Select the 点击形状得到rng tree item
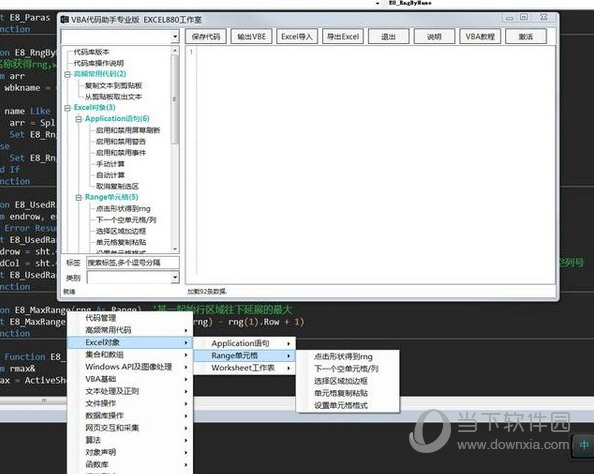 coord(123,208)
